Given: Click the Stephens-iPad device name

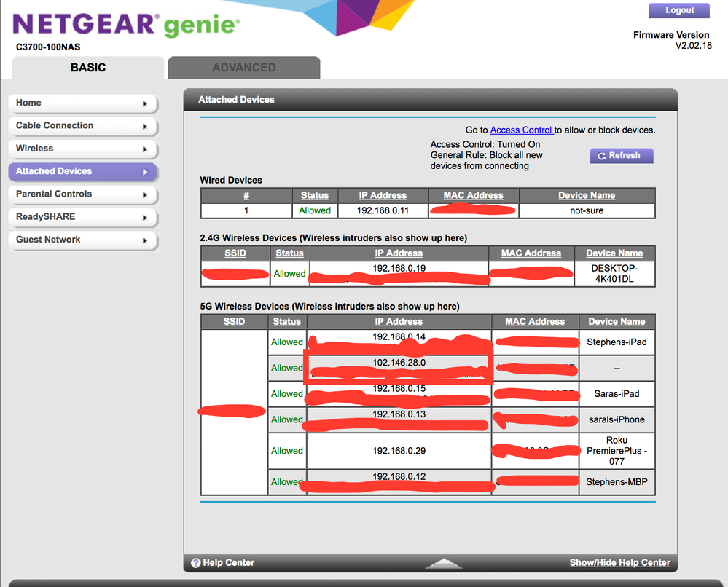Looking at the screenshot, I should point(617,342).
